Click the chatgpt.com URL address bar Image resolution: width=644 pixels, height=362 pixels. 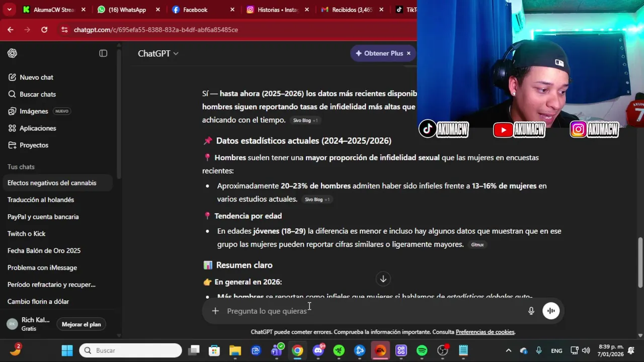tap(156, 30)
